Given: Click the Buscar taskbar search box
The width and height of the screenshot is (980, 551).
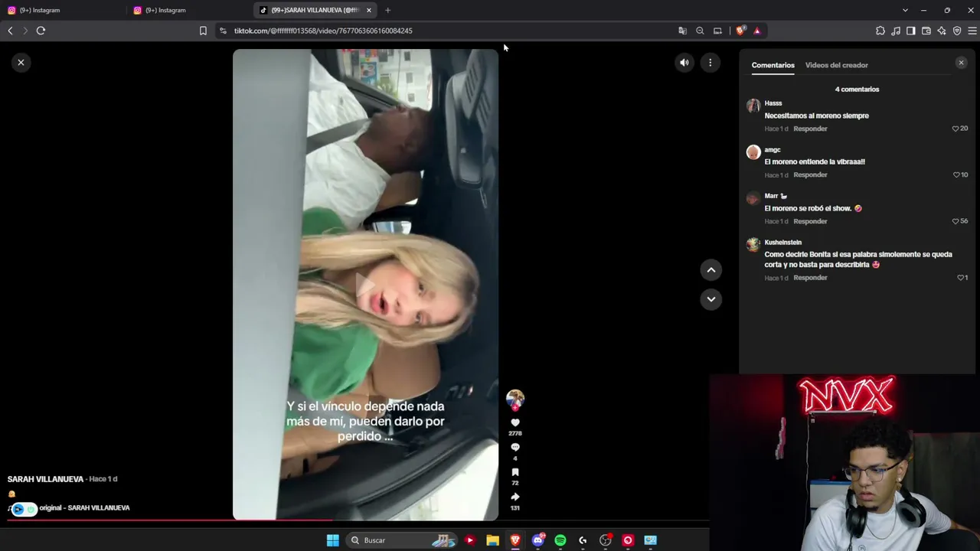Looking at the screenshot, I should pos(402,540).
